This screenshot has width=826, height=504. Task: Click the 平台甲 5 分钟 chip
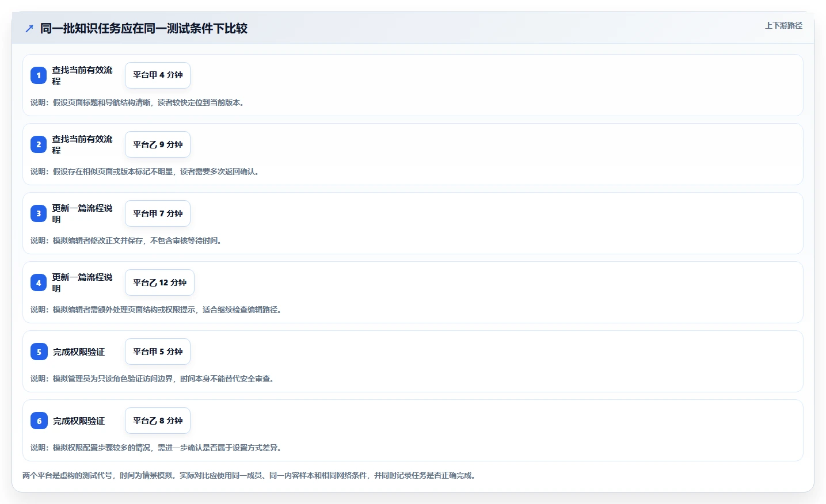point(158,352)
